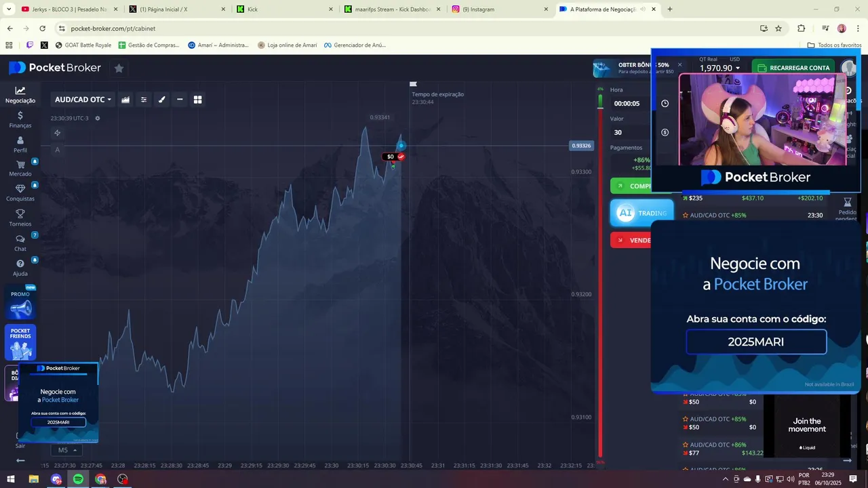Click the clock icon beside Hora
This screenshot has height=488, width=868.
(665, 104)
